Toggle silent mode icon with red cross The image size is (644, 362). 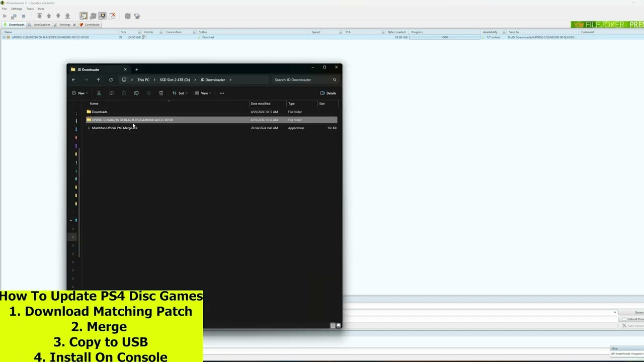pos(112,16)
